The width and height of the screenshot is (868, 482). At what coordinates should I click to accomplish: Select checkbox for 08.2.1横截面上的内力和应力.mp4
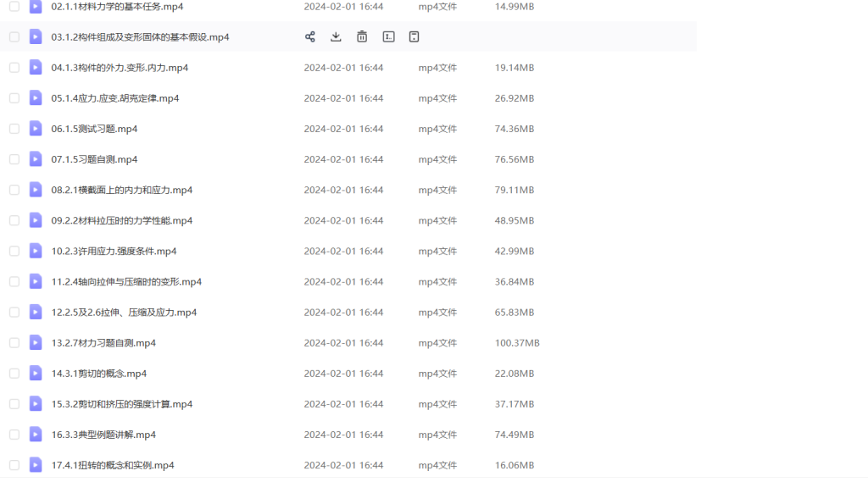click(x=14, y=190)
